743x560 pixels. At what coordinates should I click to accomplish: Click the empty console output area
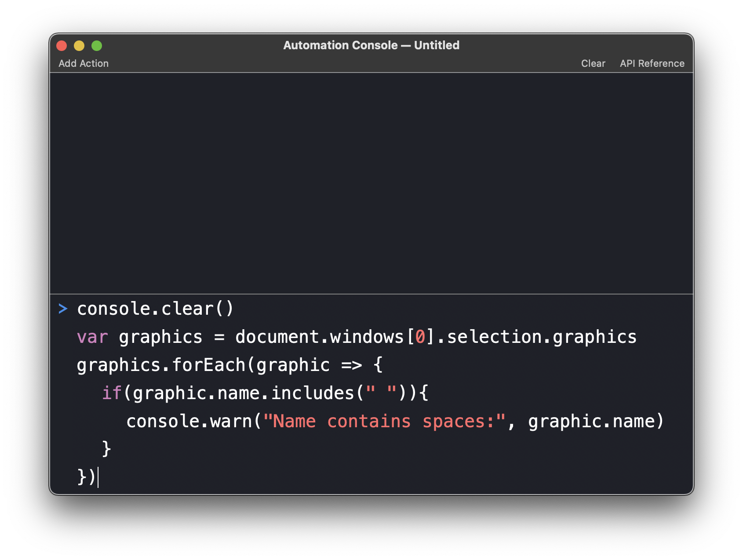pos(371,183)
